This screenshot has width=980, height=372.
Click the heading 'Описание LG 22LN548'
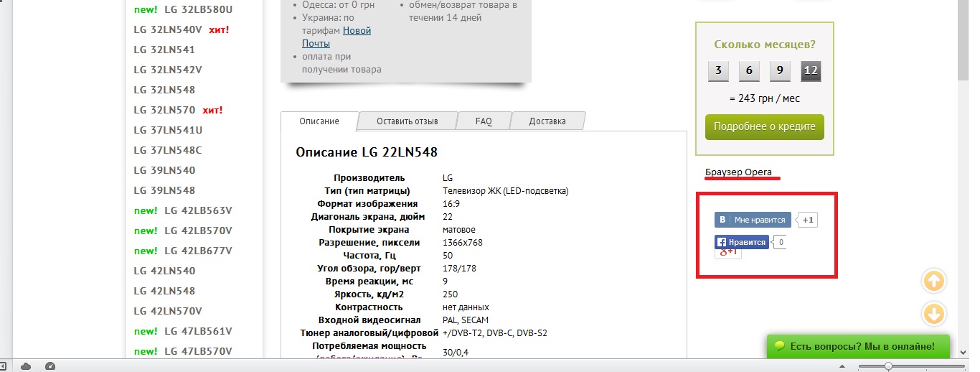pos(367,152)
